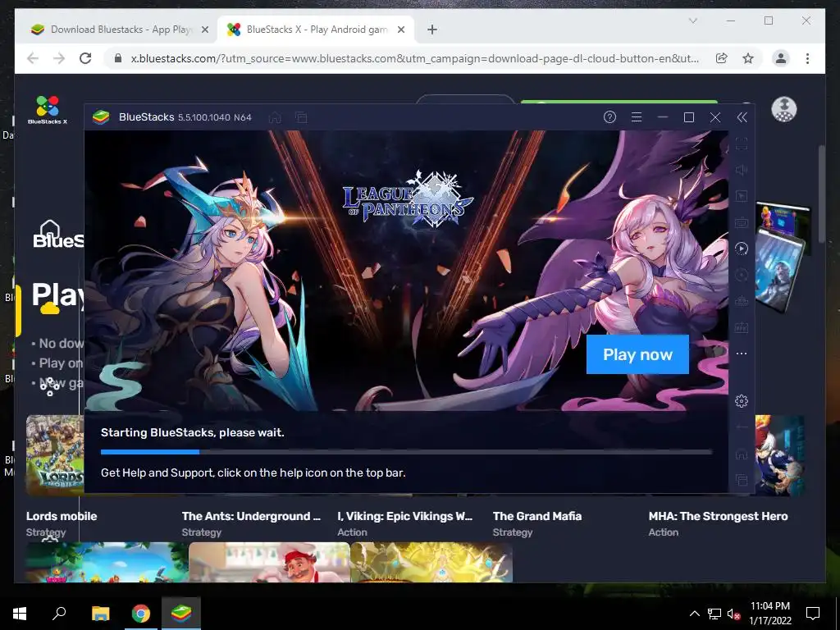Click the back arrow sidebar icon
Screen dimensions: 840x630
(742, 427)
